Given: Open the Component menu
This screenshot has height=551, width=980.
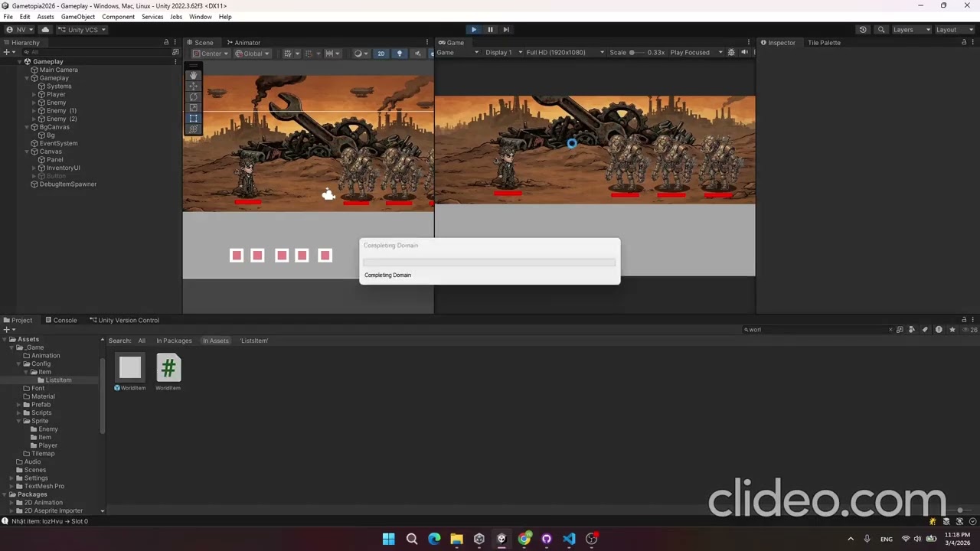Looking at the screenshot, I should click(x=118, y=17).
